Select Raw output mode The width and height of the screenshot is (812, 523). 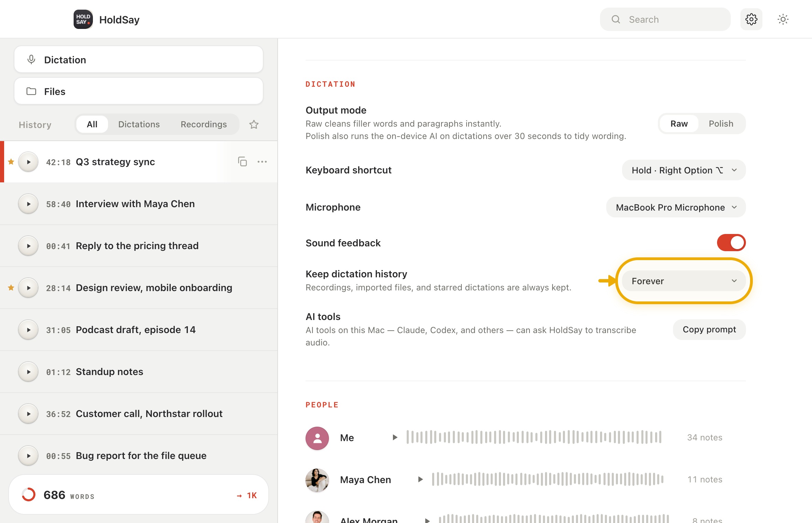tap(679, 124)
